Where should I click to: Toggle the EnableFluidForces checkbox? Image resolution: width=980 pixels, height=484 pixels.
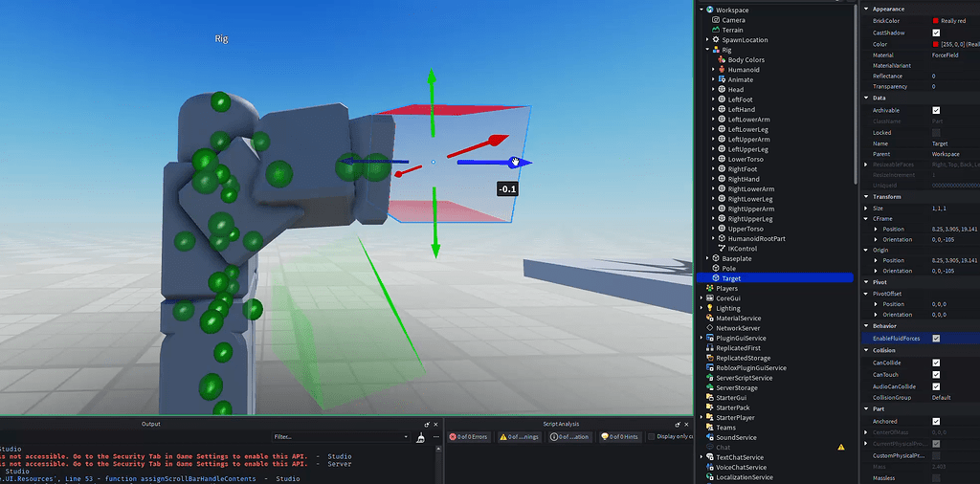pyautogui.click(x=936, y=338)
